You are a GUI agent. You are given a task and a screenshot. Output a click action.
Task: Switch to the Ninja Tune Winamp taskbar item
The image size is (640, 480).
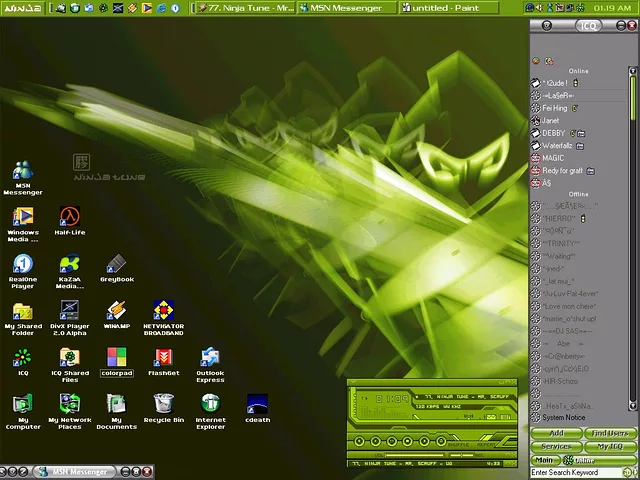[245, 7]
